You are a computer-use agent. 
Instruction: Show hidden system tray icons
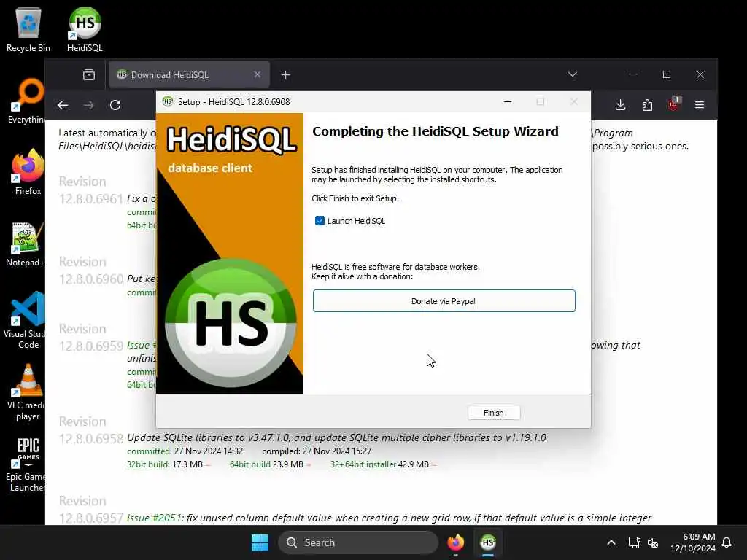(611, 542)
